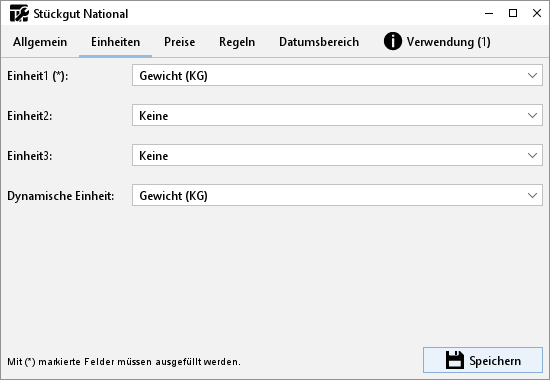
Task: Click the info icon beside Verwendung
Action: [x=393, y=41]
